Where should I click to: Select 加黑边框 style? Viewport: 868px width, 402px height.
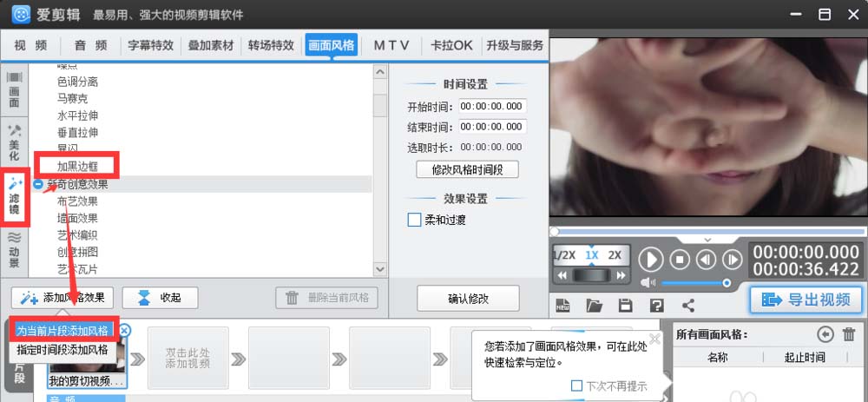[x=77, y=166]
